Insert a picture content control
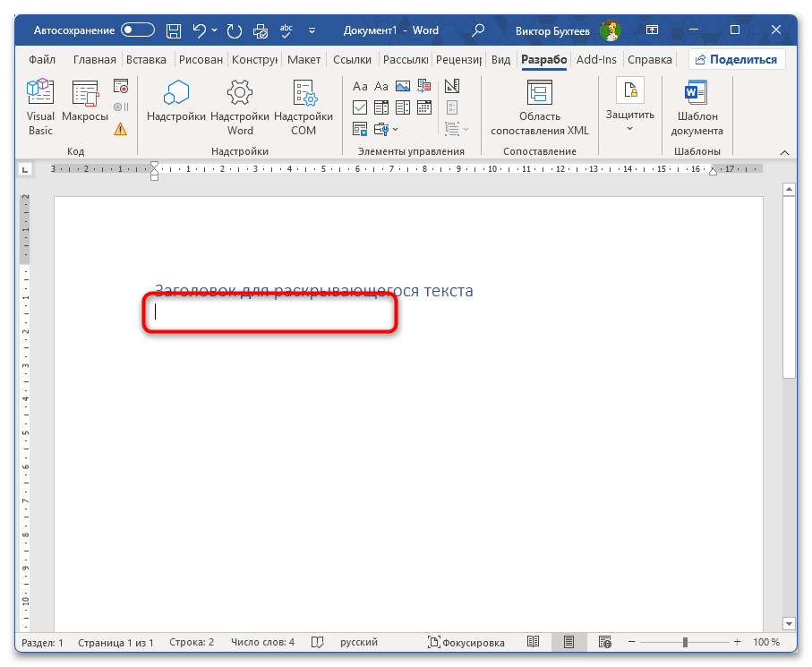812x667 pixels. coord(402,87)
